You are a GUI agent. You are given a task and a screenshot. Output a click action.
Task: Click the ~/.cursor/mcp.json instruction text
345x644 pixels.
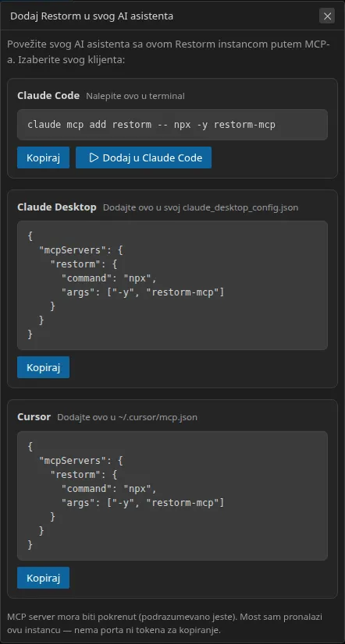tap(127, 417)
